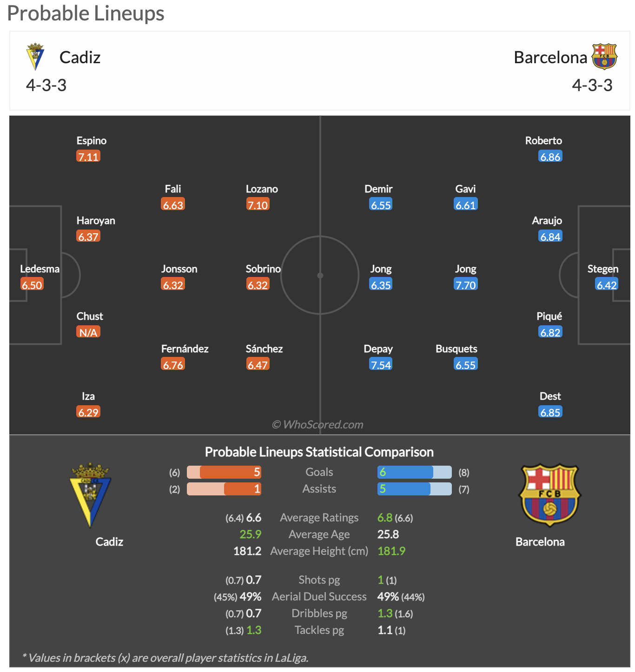Click Chust's N/A rating badge

[88, 332]
